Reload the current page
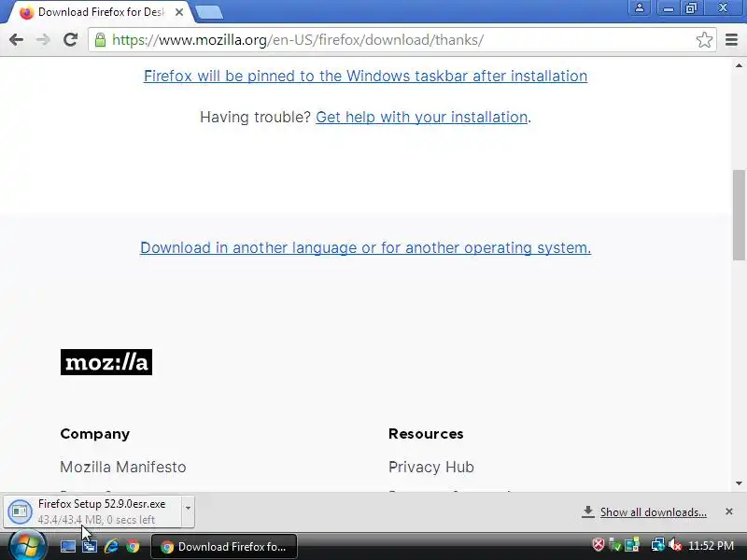 pos(71,40)
